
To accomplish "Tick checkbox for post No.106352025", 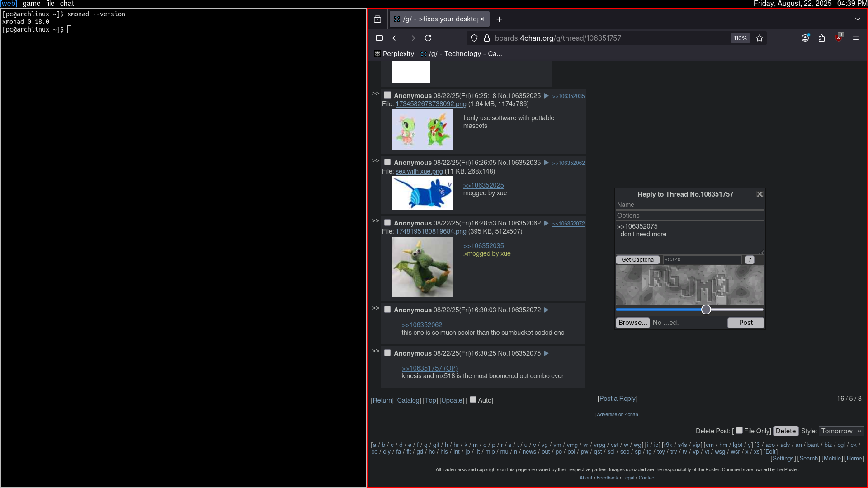I will click(387, 95).
